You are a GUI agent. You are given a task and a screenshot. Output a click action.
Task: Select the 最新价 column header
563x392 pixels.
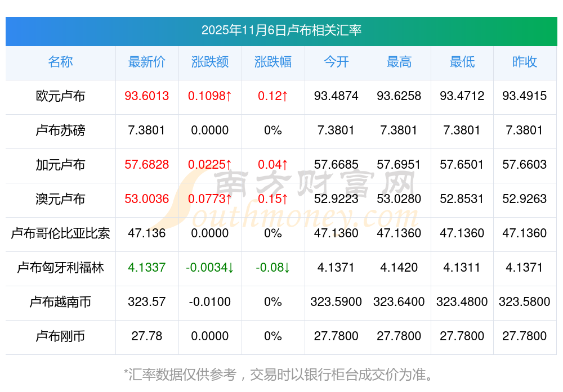pyautogui.click(x=146, y=62)
